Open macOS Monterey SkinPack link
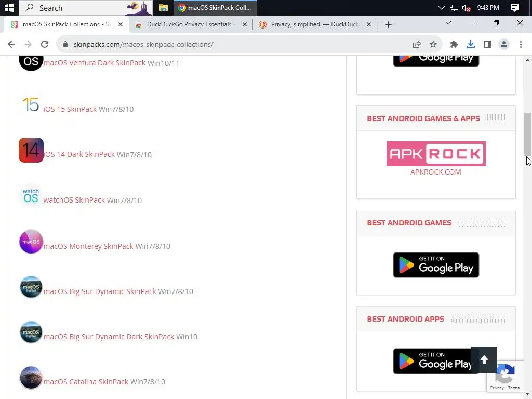The image size is (532, 399). coord(88,246)
